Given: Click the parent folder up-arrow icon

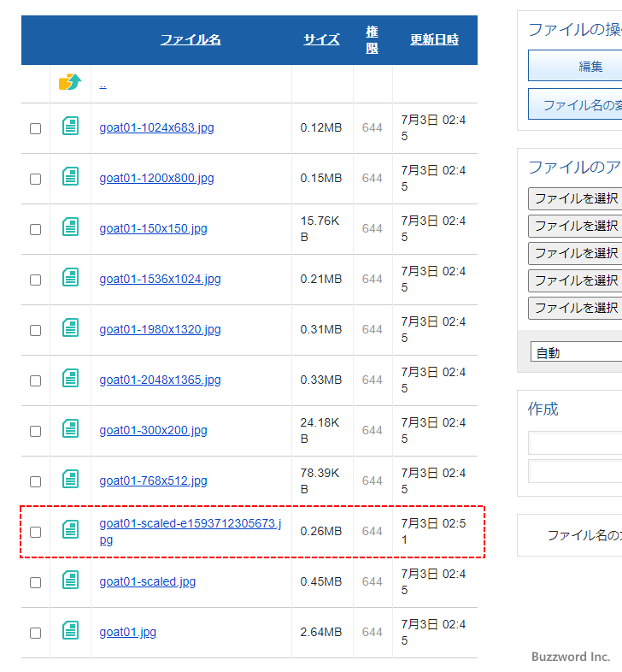Looking at the screenshot, I should point(70,82).
